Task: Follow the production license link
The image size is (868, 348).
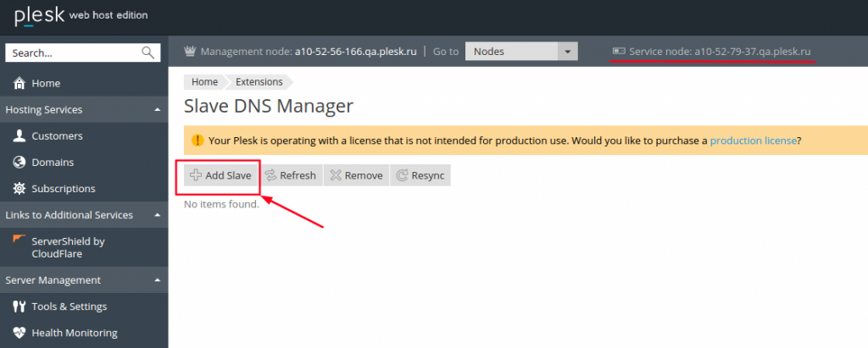Action: (x=753, y=141)
